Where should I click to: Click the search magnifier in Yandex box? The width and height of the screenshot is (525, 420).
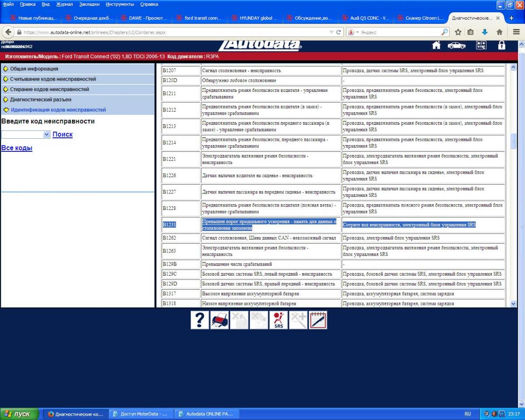[x=444, y=32]
